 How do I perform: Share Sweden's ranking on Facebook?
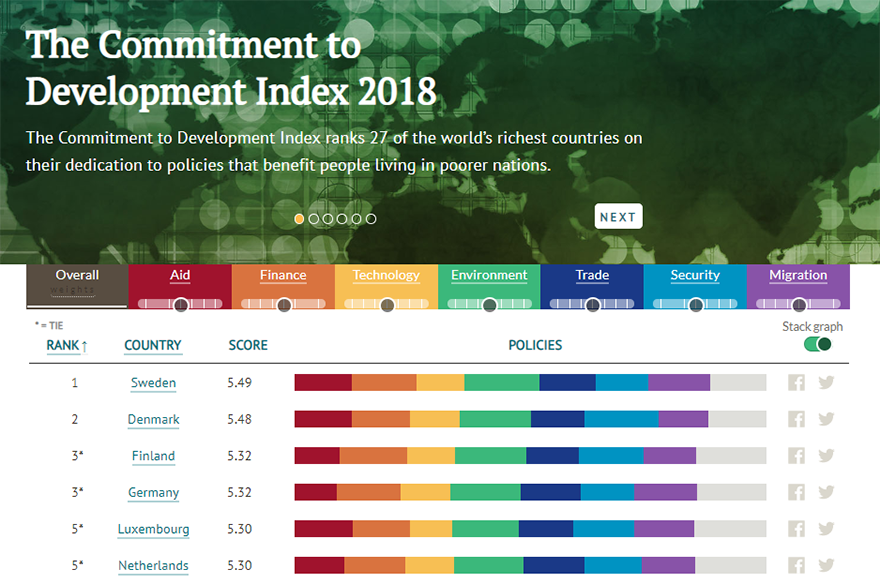[x=796, y=383]
